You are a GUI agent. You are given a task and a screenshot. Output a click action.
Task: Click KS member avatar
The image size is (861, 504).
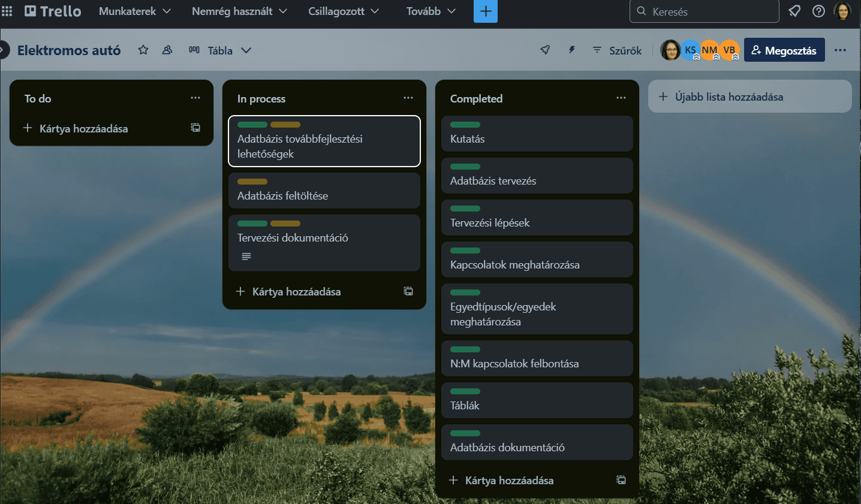pyautogui.click(x=690, y=50)
